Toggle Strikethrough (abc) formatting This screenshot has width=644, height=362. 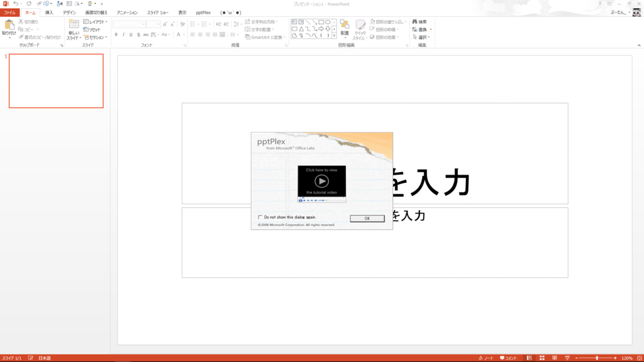click(146, 35)
